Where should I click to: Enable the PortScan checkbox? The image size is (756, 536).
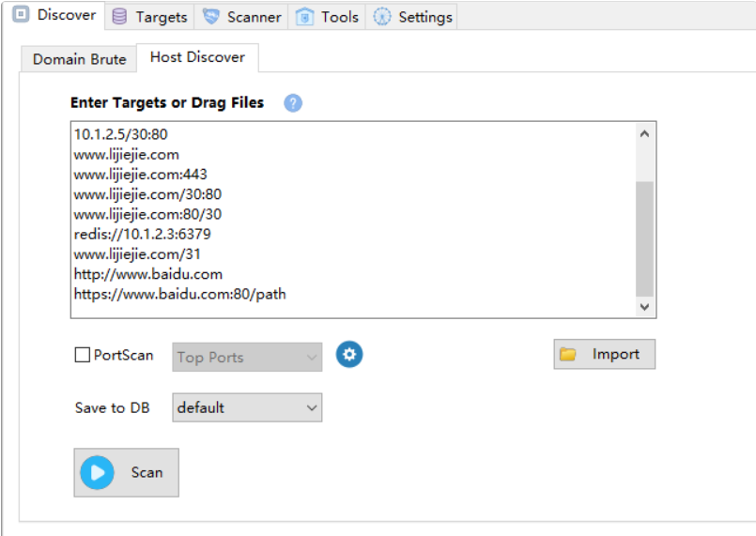pos(83,355)
